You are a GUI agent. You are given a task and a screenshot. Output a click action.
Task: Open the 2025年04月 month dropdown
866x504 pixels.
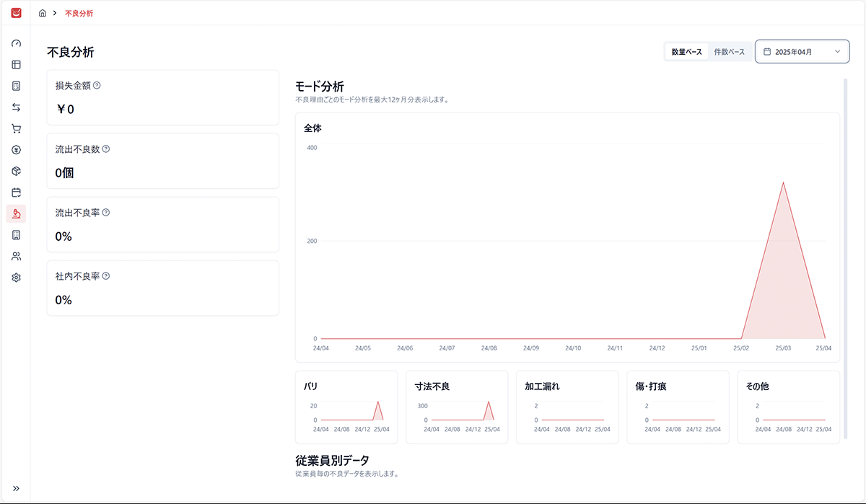click(802, 51)
